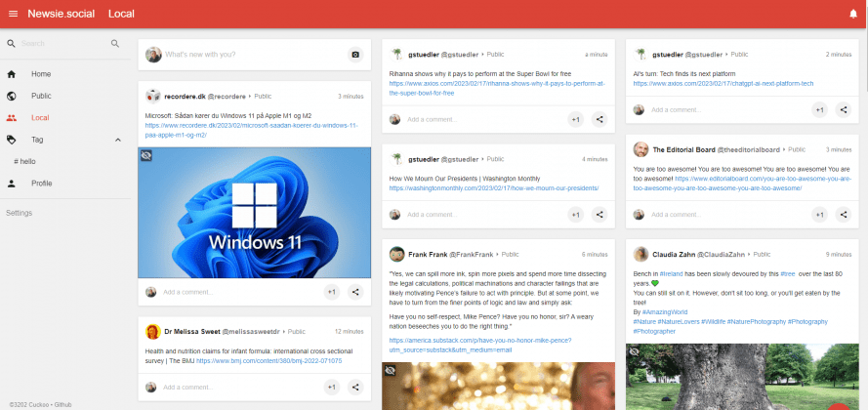Open notifications bell
This screenshot has height=410, width=868.
(x=853, y=15)
